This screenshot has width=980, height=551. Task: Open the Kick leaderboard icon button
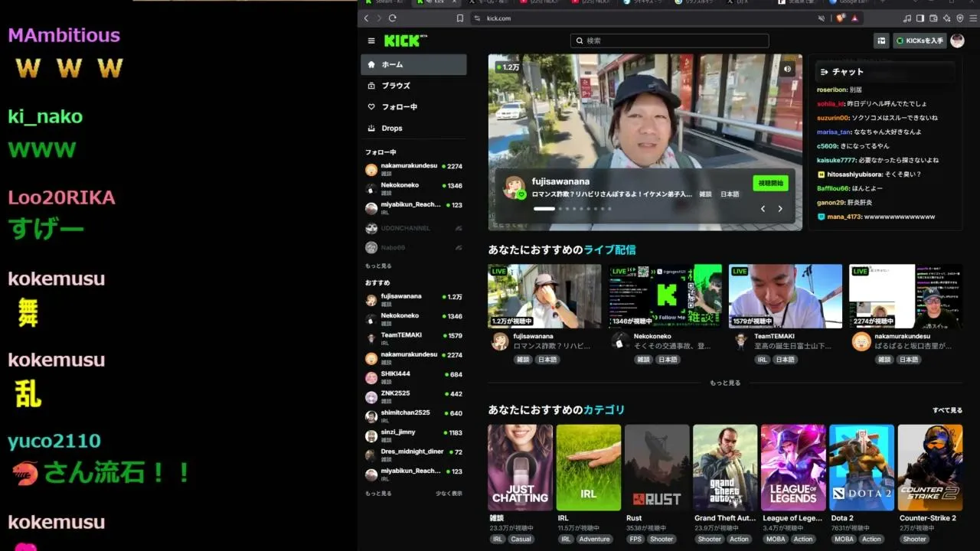tap(882, 41)
